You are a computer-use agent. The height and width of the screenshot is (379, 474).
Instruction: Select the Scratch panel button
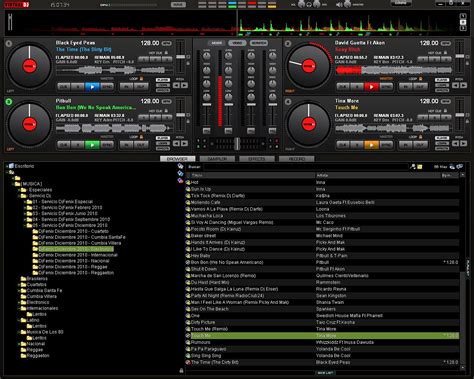coord(259,43)
